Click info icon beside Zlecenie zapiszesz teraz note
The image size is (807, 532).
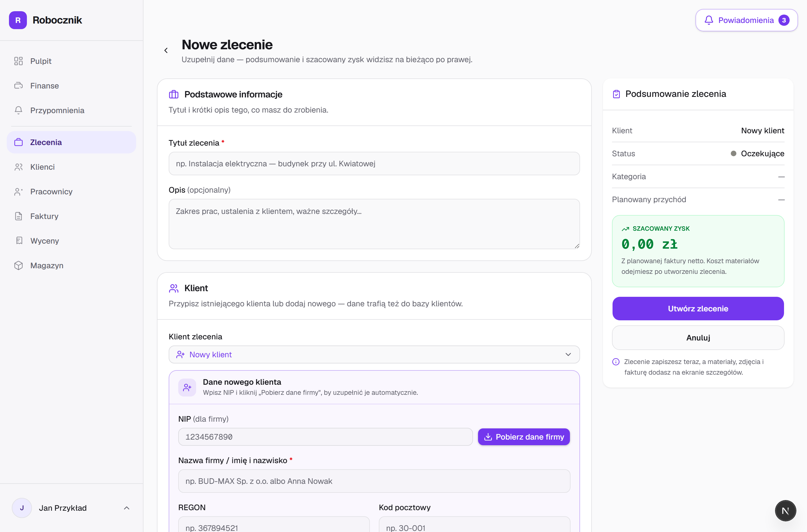616,362
